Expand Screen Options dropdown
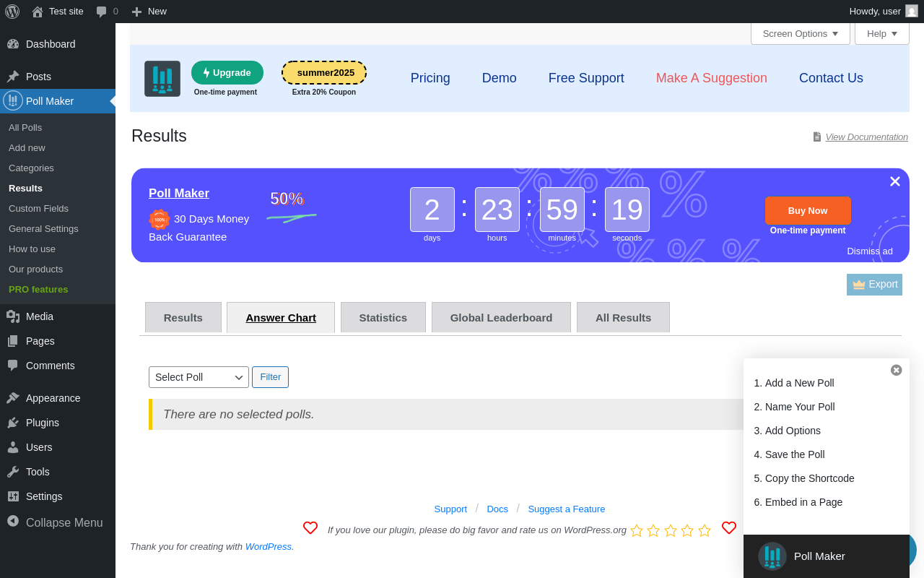Viewport: 924px width, 578px height. [x=801, y=33]
